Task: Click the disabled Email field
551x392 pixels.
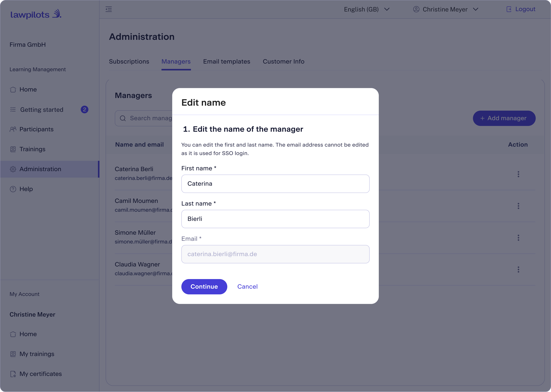Action: [x=275, y=254]
